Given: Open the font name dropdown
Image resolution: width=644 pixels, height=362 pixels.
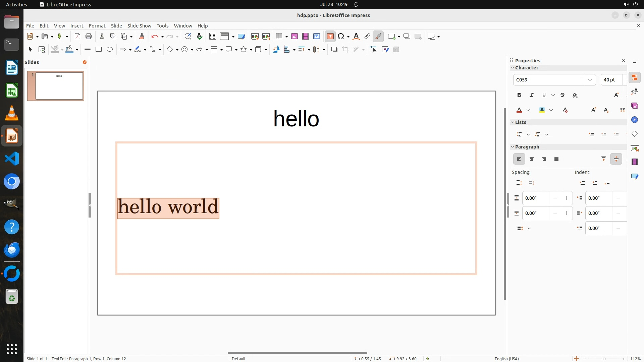Looking at the screenshot, I should (590, 80).
